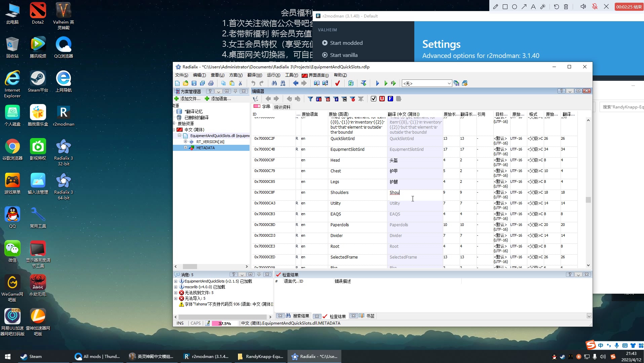Screen dimensions: 644x363
Task: Click the blue Back arrow in main toolbar
Action: [295, 83]
